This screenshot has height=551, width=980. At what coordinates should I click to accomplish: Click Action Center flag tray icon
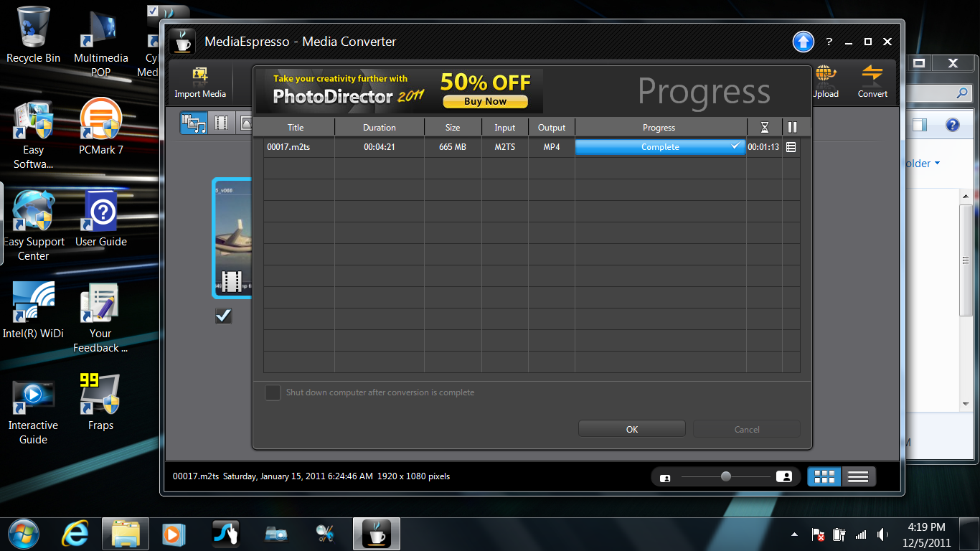(x=818, y=534)
